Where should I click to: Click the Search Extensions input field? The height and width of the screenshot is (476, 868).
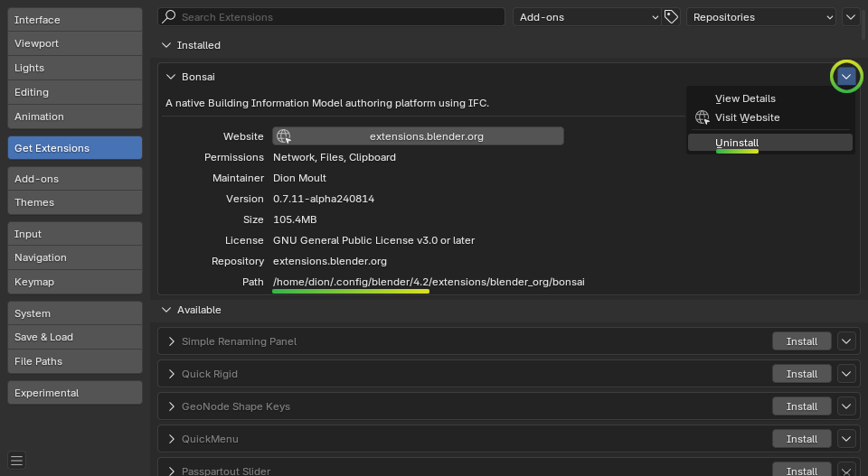331,17
